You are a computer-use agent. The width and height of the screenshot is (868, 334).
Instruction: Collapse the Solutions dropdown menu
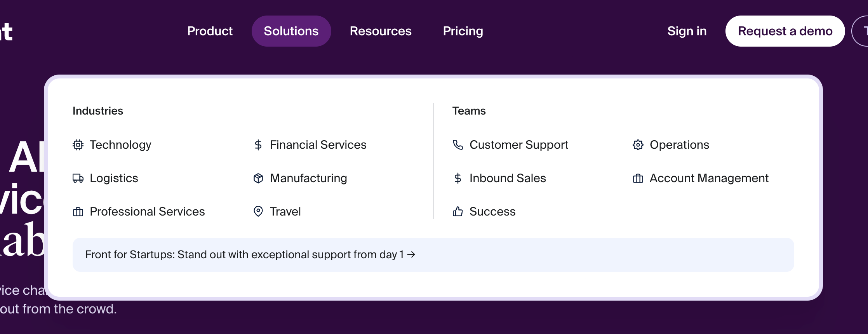pos(291,31)
